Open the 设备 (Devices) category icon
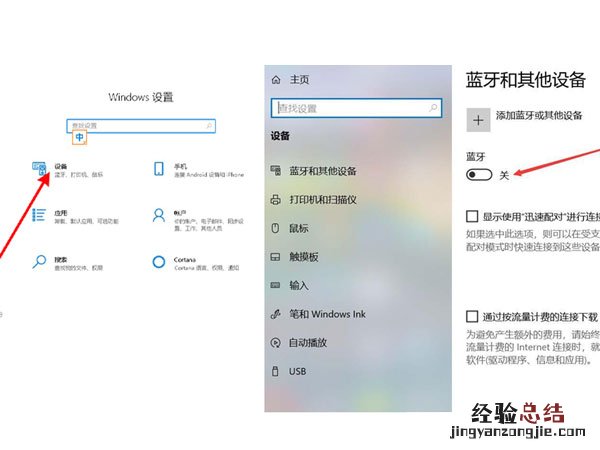Screen dimensions: 600x450 39,169
